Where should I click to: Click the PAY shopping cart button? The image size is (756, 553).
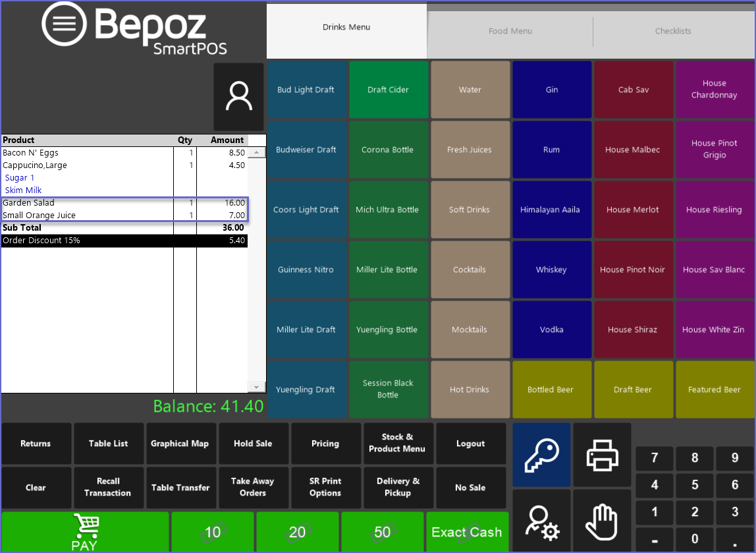click(85, 532)
